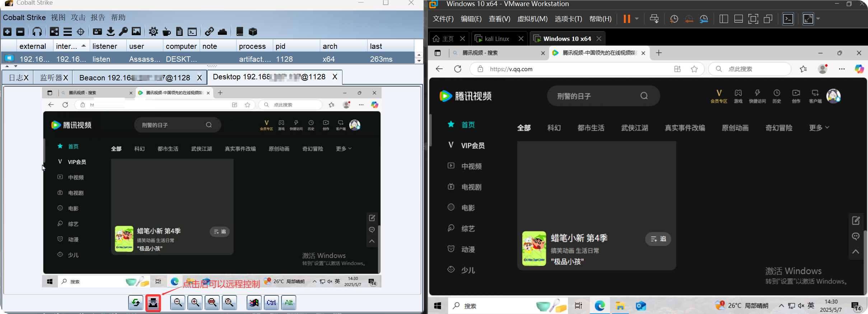
Task: Toggle VMware thumbnail bar panel button
Action: 738,19
